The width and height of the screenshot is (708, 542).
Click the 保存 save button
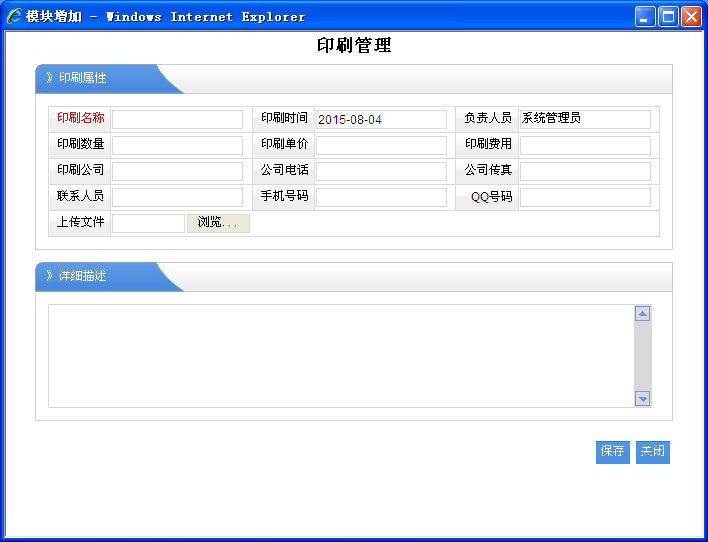tap(612, 452)
